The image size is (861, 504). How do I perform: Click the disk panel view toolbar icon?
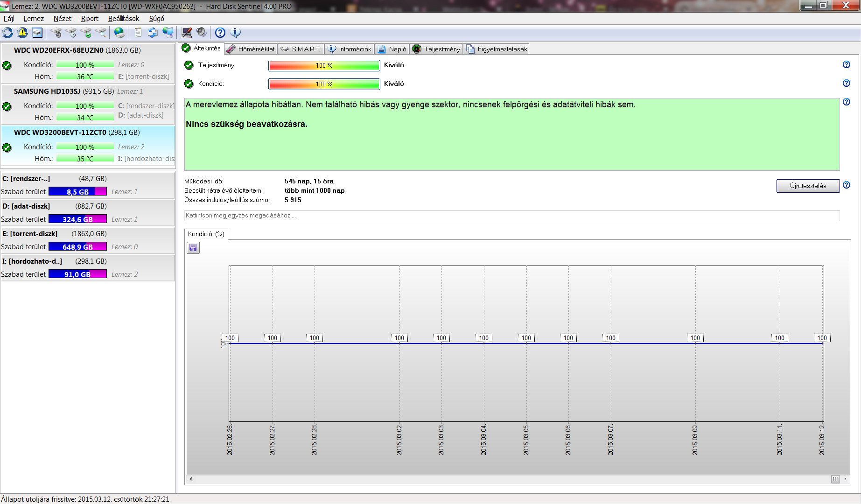pos(37,33)
